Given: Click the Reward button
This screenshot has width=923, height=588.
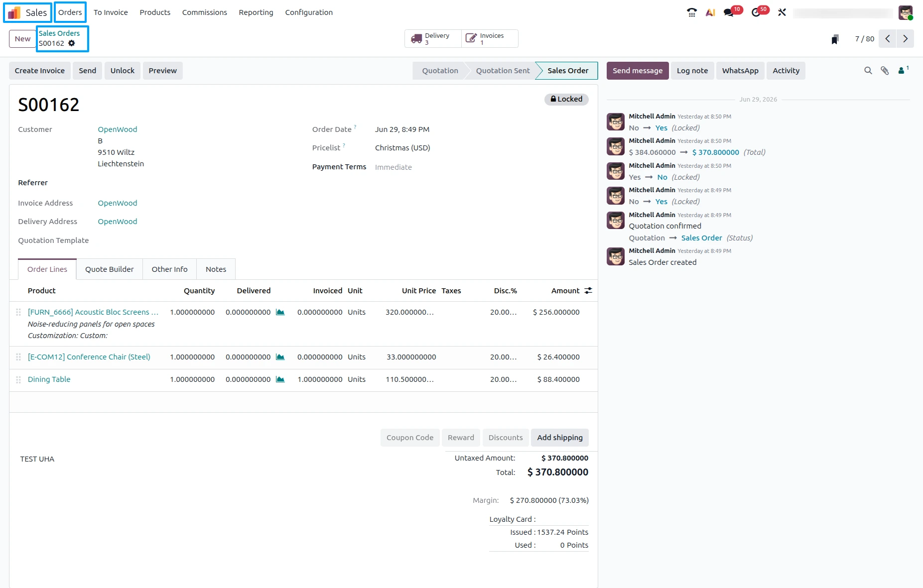Looking at the screenshot, I should point(461,438).
